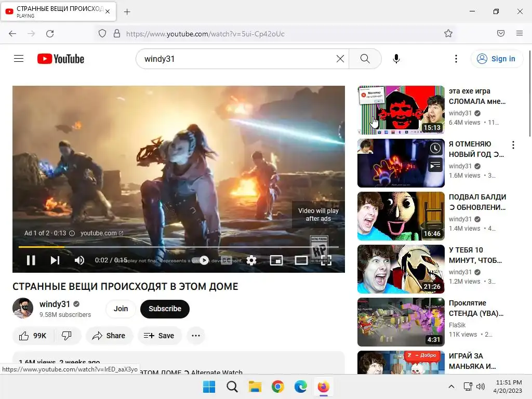Open the windy31 channel avatar
Screen dimensions: 532x399
click(23, 308)
